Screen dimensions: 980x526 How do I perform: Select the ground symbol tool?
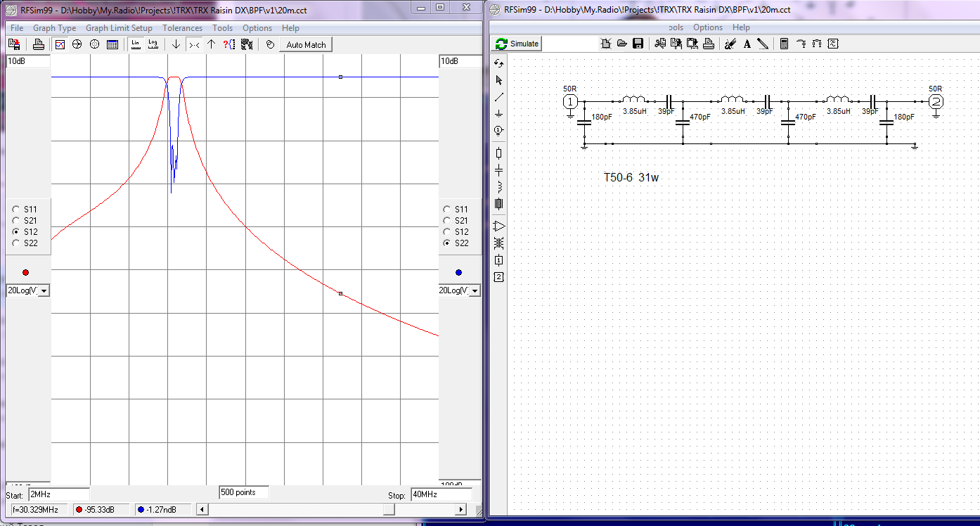[499, 113]
